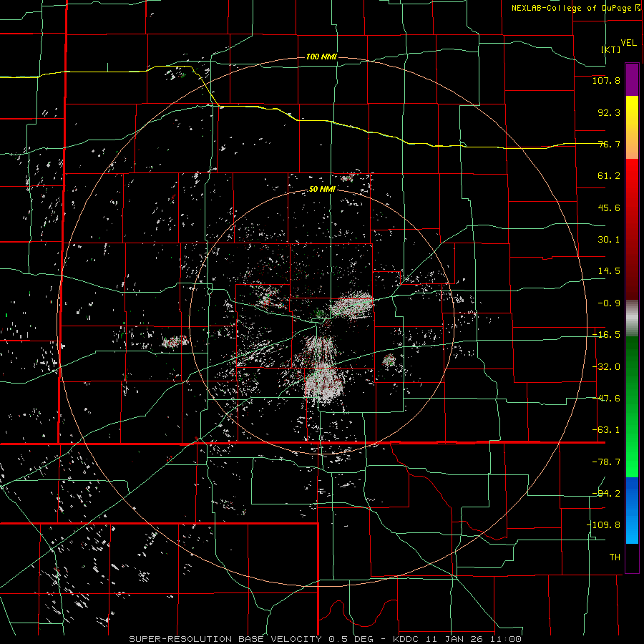Select the 61.2 velocity scale value
This screenshot has width=644, height=644.
[609, 176]
